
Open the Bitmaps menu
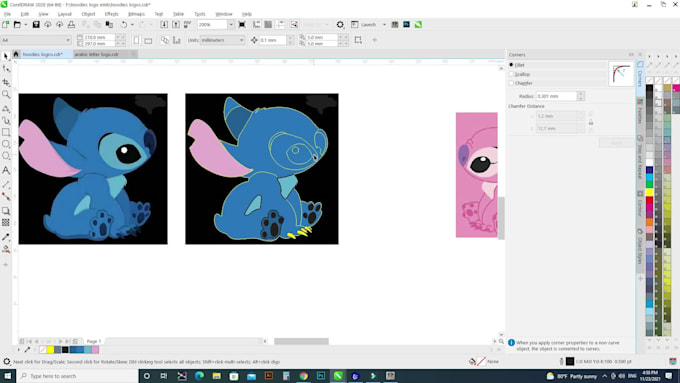[136, 14]
